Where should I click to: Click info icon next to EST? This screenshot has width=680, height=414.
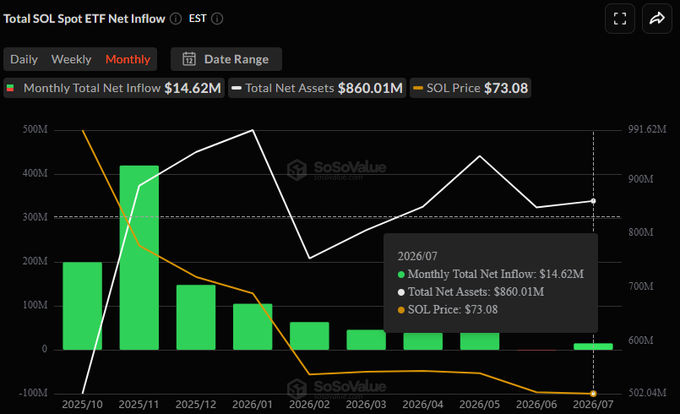217,19
